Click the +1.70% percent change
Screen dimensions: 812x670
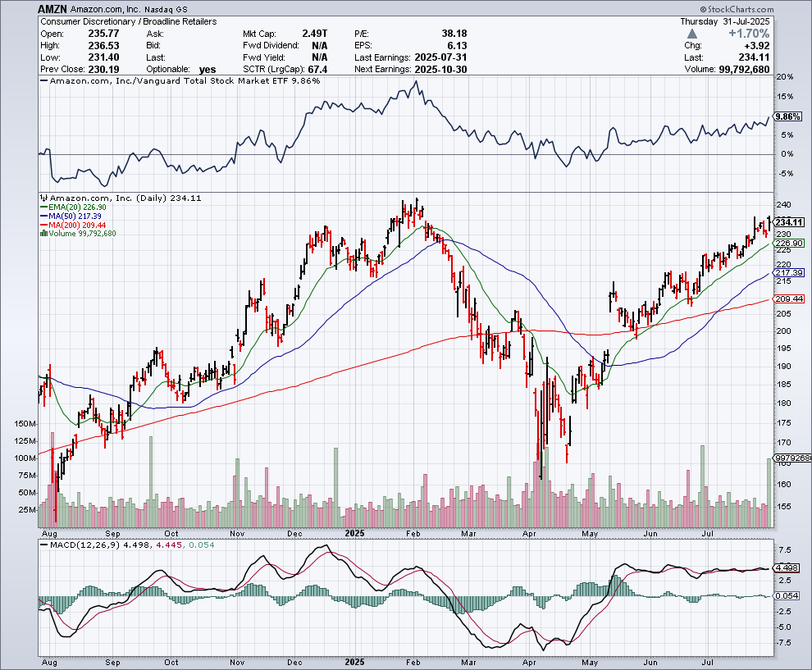click(749, 34)
